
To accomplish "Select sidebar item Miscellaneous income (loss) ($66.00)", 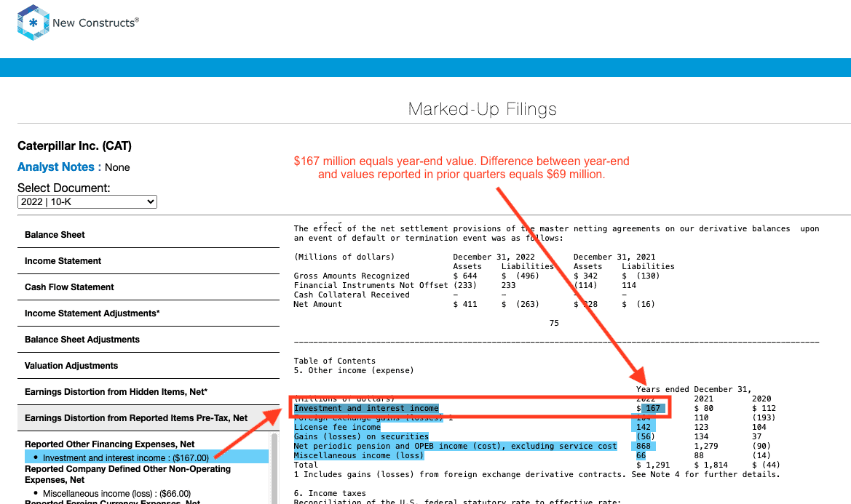I will pyautogui.click(x=116, y=494).
